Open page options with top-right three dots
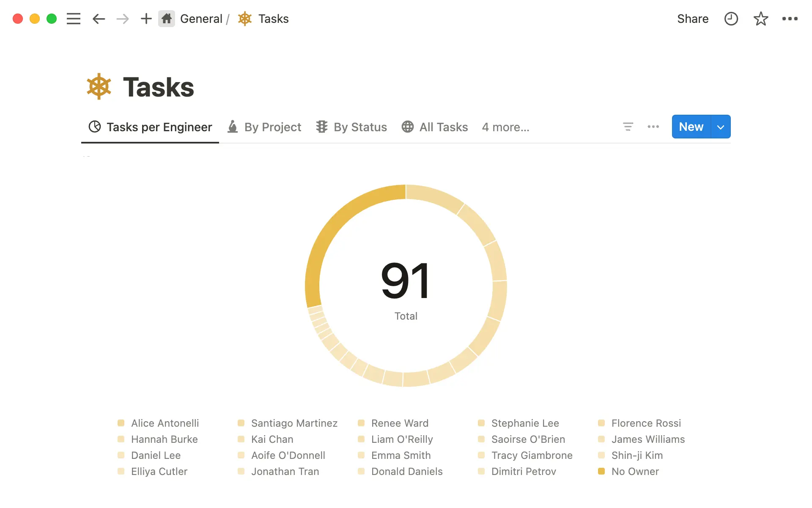Viewport: 812px width, 508px height. pyautogui.click(x=790, y=19)
